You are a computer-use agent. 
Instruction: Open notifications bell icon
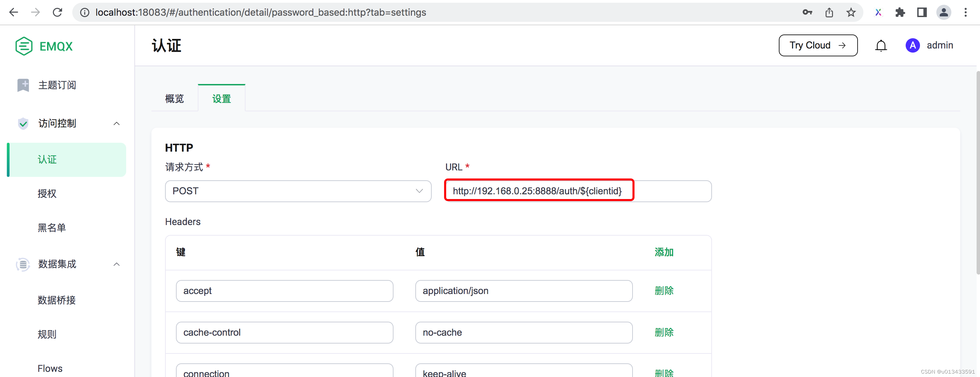point(881,46)
